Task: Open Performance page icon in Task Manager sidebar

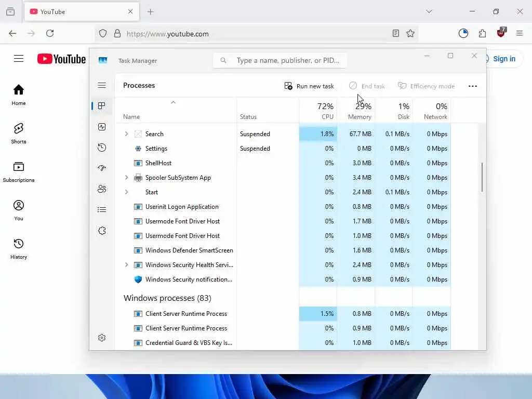Action: 102,127
